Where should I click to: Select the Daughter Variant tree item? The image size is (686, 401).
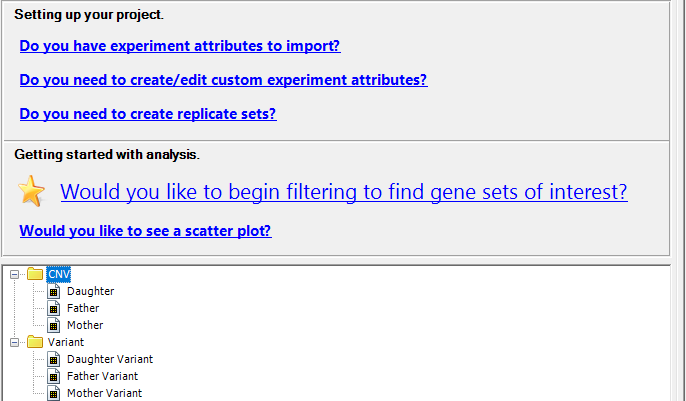[110, 359]
